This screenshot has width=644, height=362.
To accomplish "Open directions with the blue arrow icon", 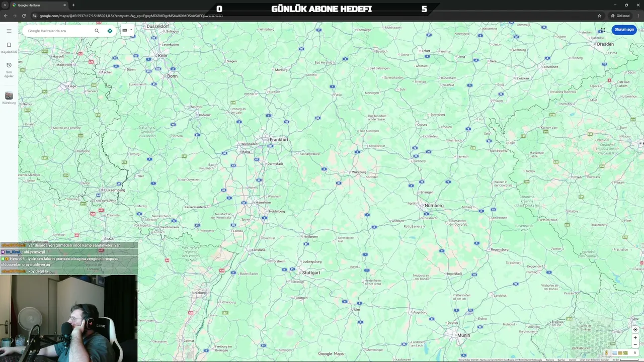I will coord(110,31).
